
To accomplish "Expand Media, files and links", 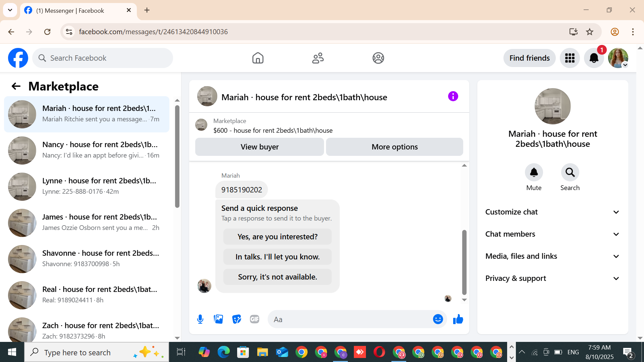I will 552,256.
